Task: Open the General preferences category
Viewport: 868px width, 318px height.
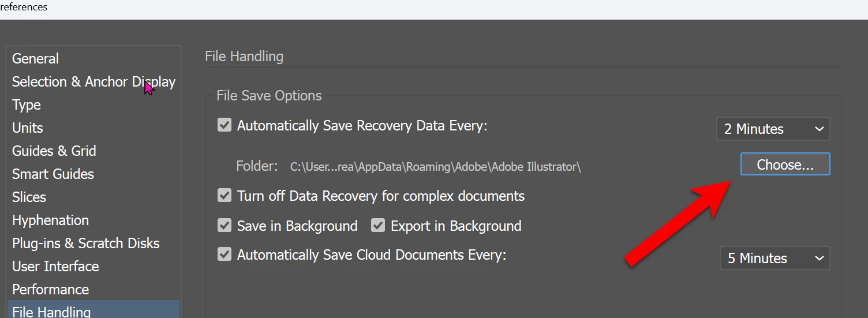Action: (35, 59)
